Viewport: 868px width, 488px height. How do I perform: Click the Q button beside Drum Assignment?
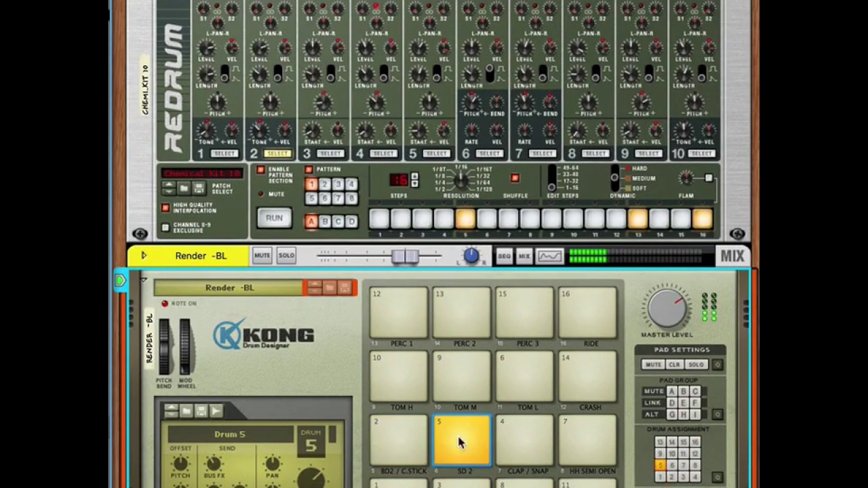(717, 476)
